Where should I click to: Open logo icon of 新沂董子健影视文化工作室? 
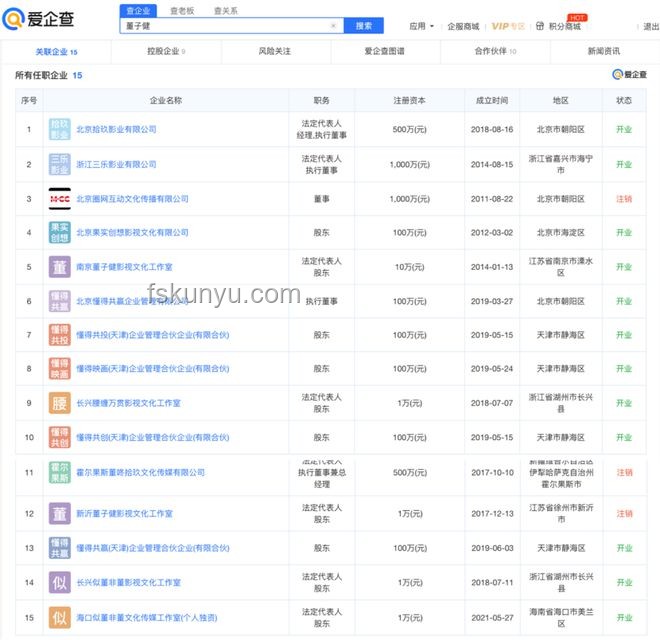point(59,514)
